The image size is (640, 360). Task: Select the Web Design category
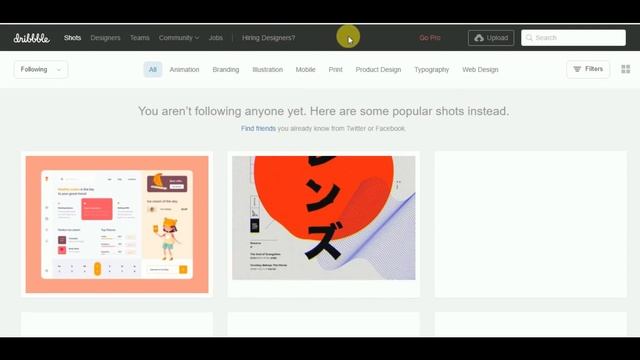pos(480,69)
